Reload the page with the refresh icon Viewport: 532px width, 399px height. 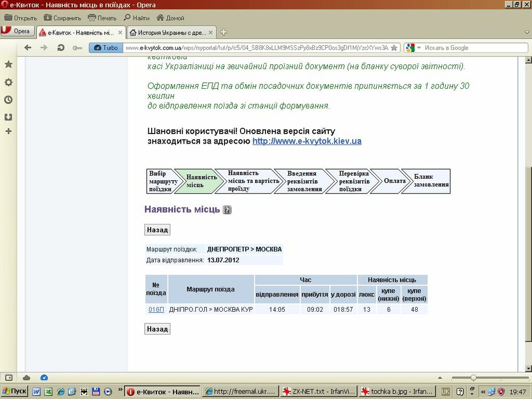[x=61, y=48]
